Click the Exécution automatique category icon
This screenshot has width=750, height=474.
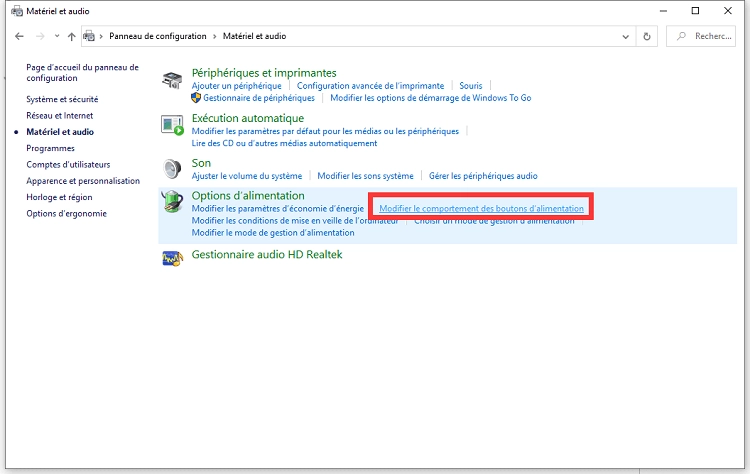point(173,124)
